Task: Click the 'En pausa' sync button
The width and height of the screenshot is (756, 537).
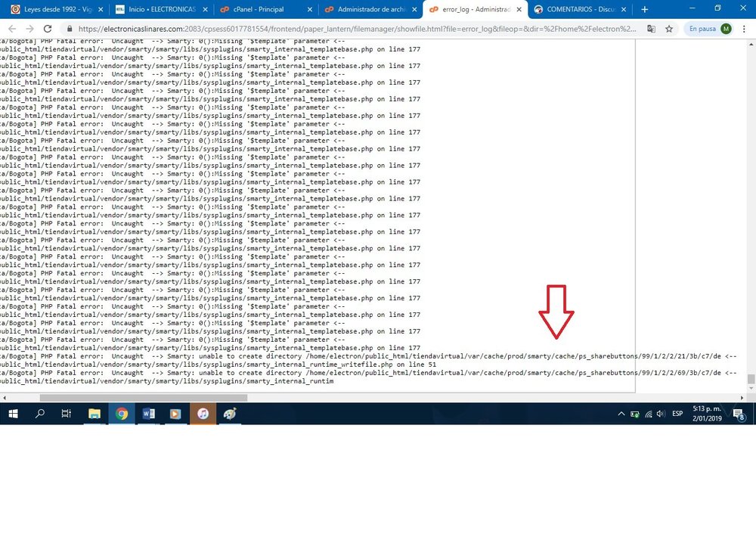Action: pos(702,28)
